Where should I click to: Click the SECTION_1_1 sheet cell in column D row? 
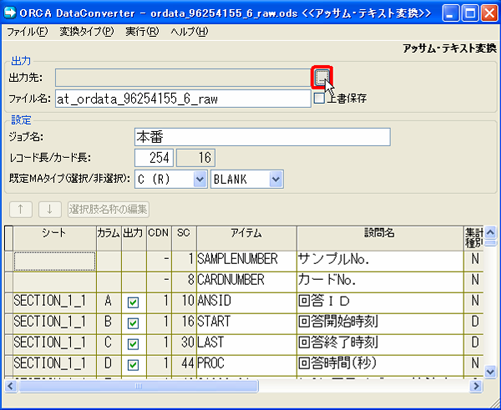tap(54, 365)
